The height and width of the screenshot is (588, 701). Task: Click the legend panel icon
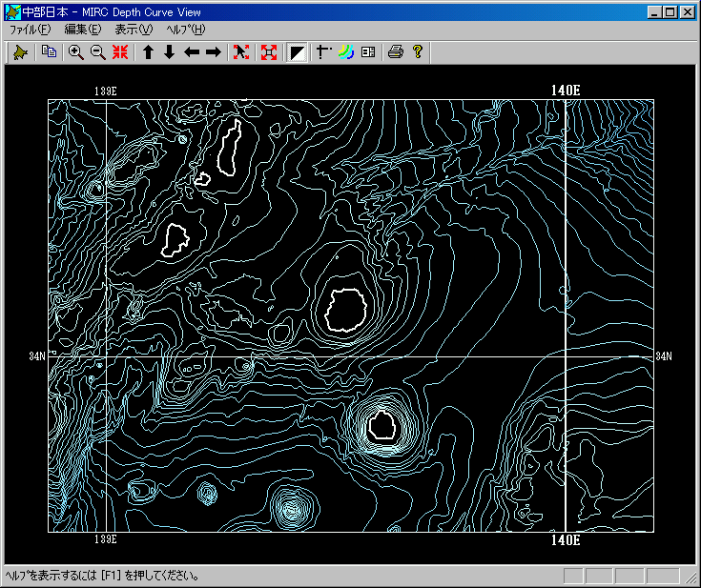(368, 52)
